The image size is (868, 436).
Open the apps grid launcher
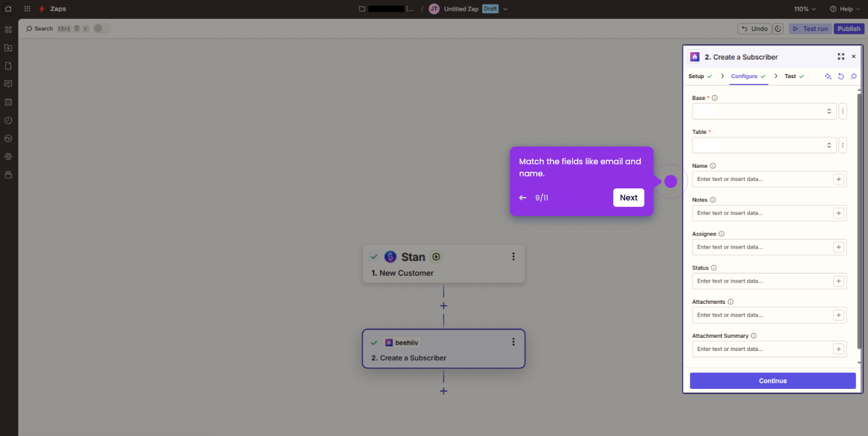[x=27, y=9]
